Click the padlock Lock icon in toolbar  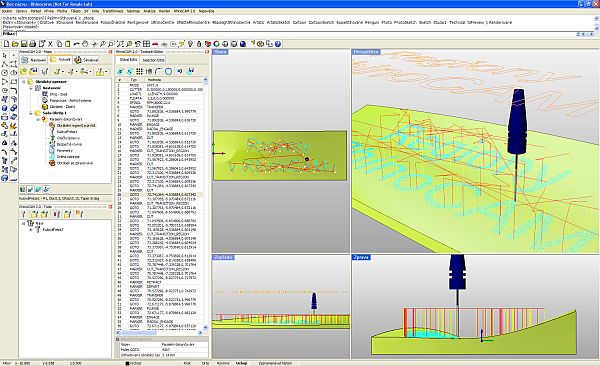coord(199,44)
